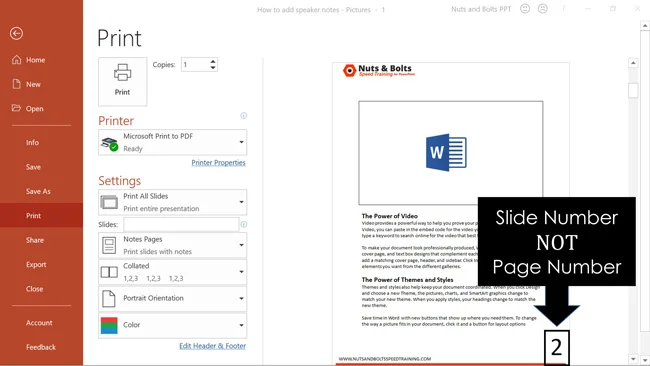
Task: Open Edit Header & Footer link
Action: pos(213,346)
